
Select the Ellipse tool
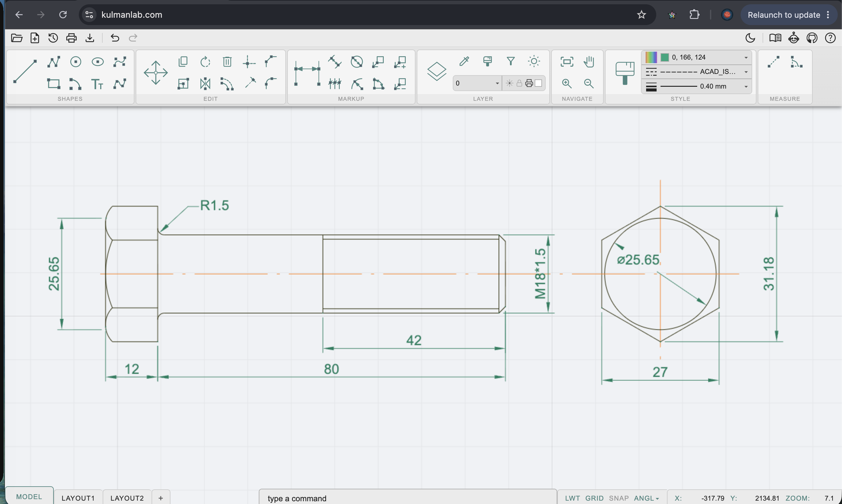[x=98, y=62]
